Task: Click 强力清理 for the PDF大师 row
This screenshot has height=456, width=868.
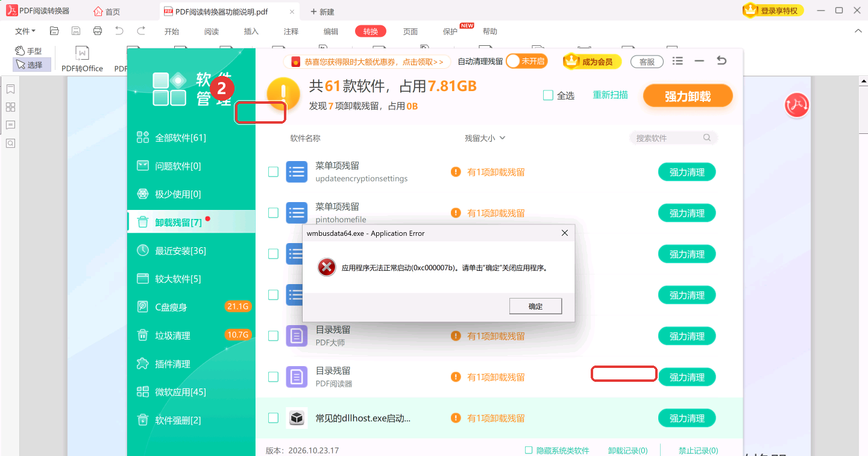Action: point(687,336)
